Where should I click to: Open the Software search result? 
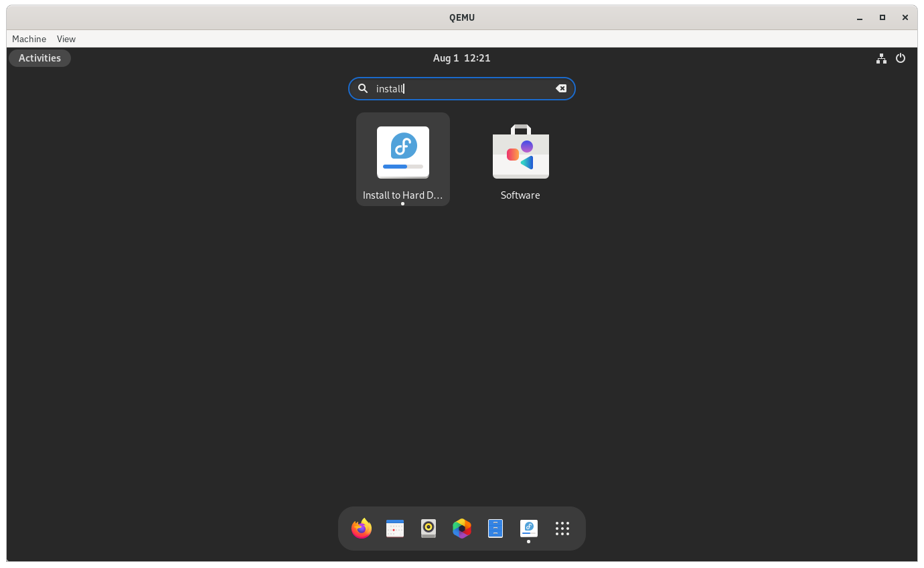520,159
